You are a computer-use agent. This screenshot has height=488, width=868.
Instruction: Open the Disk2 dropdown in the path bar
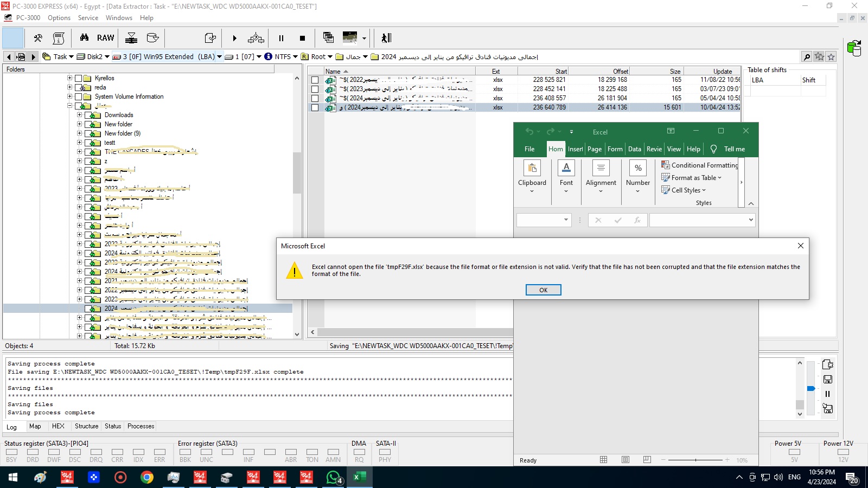coord(107,56)
